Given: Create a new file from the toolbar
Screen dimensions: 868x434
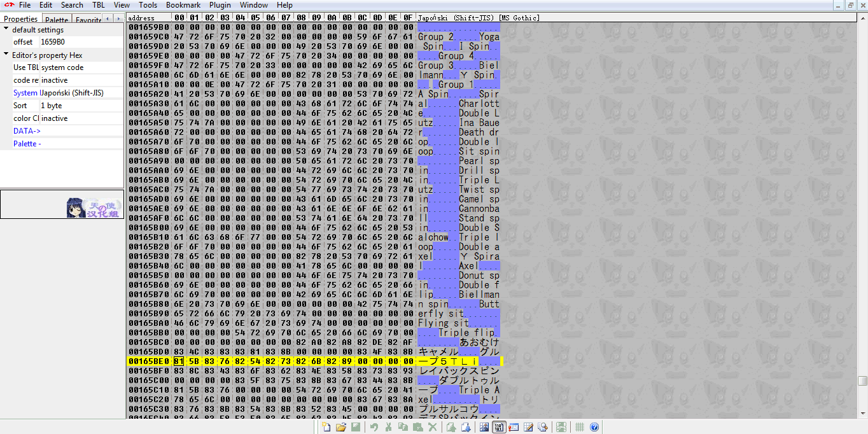Looking at the screenshot, I should 326,427.
